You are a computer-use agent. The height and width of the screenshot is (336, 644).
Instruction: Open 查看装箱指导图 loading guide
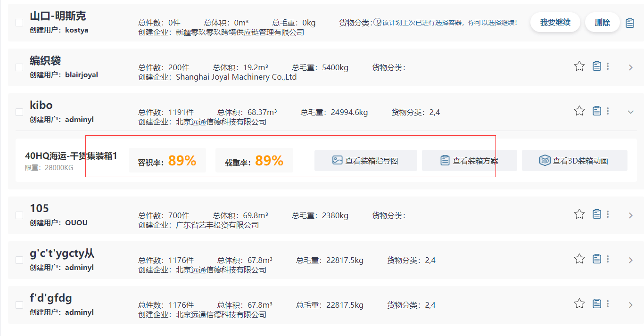366,161
